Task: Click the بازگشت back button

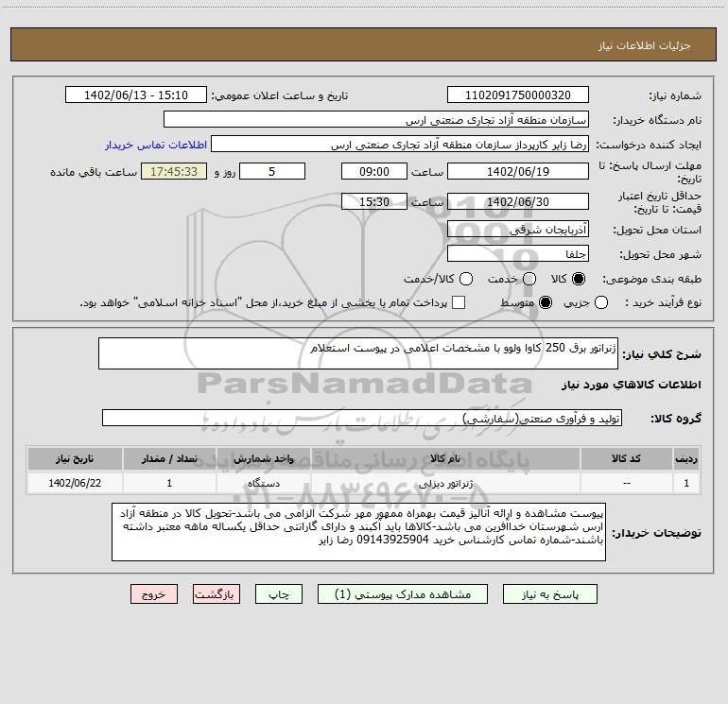Action: point(217,594)
